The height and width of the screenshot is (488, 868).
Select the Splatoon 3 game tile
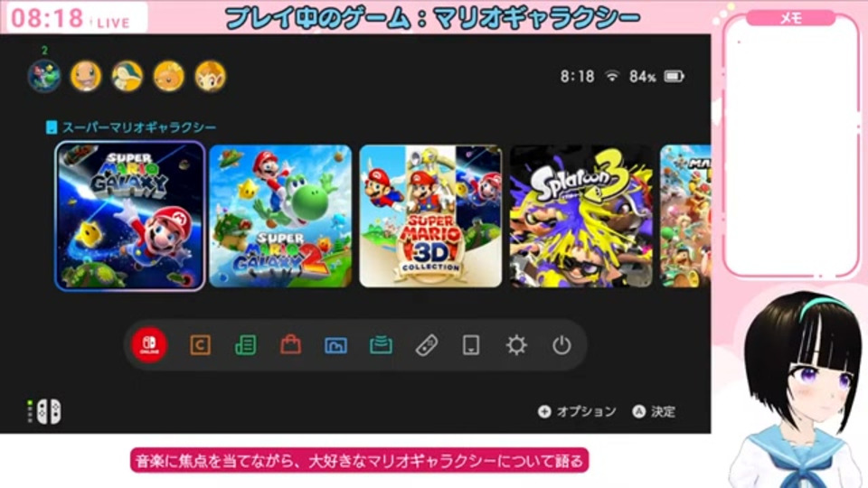coord(581,216)
